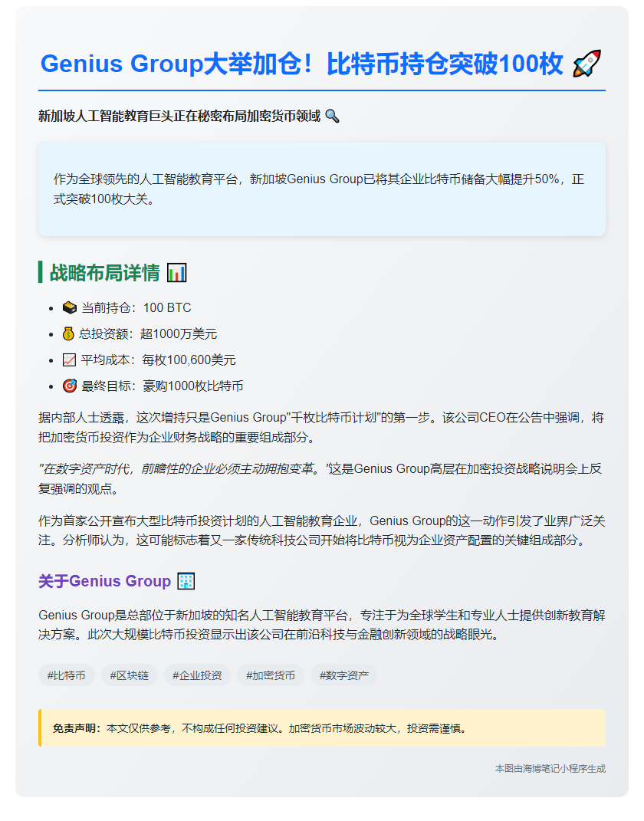Select the #加密货币 hashtag tag
Viewport: 644px width, 821px height.
[271, 675]
